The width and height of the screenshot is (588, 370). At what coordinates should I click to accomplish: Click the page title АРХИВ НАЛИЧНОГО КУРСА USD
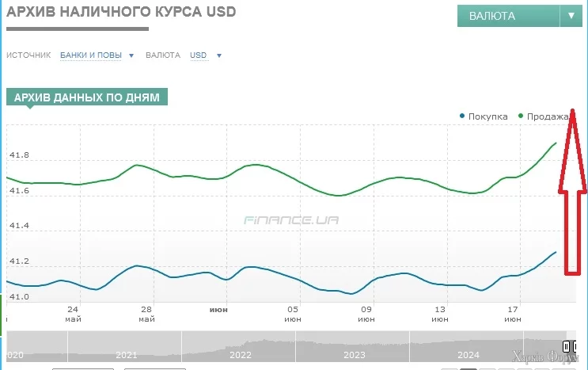click(x=120, y=13)
